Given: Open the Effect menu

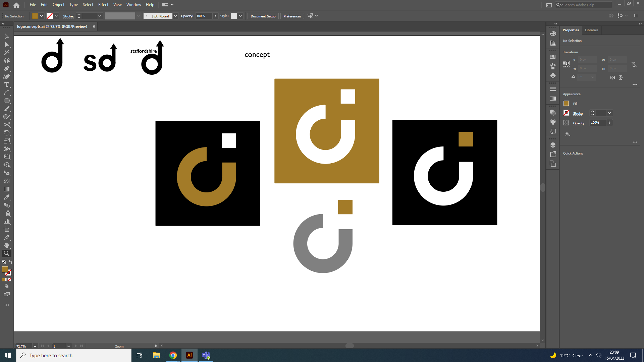Looking at the screenshot, I should (x=103, y=5).
